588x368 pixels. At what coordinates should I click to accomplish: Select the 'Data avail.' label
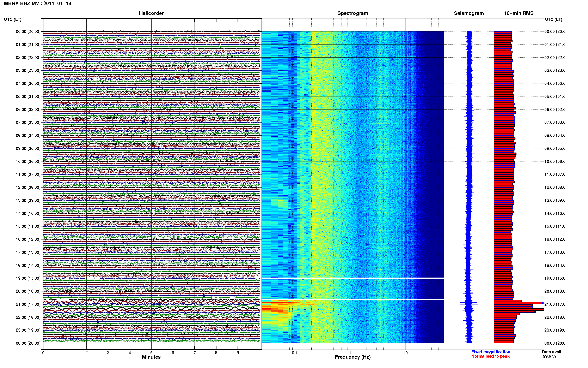pyautogui.click(x=552, y=352)
